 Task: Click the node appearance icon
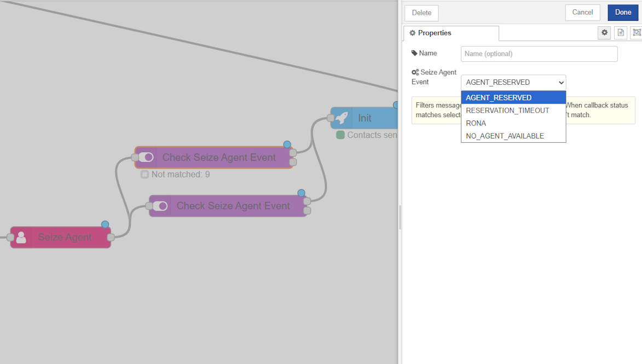click(636, 33)
